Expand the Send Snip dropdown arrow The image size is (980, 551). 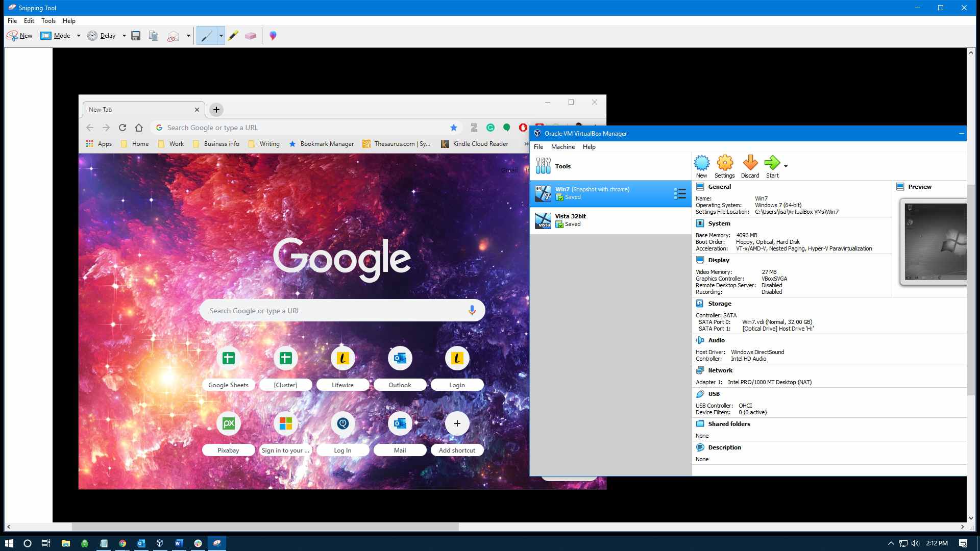(188, 36)
